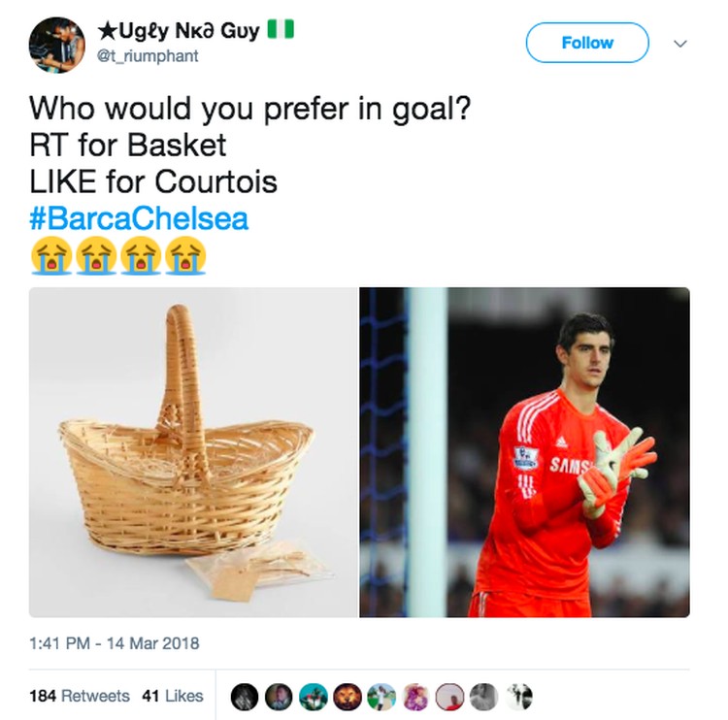728x720 pixels.
Task: Expand the tweet options chevron menu
Action: click(680, 44)
